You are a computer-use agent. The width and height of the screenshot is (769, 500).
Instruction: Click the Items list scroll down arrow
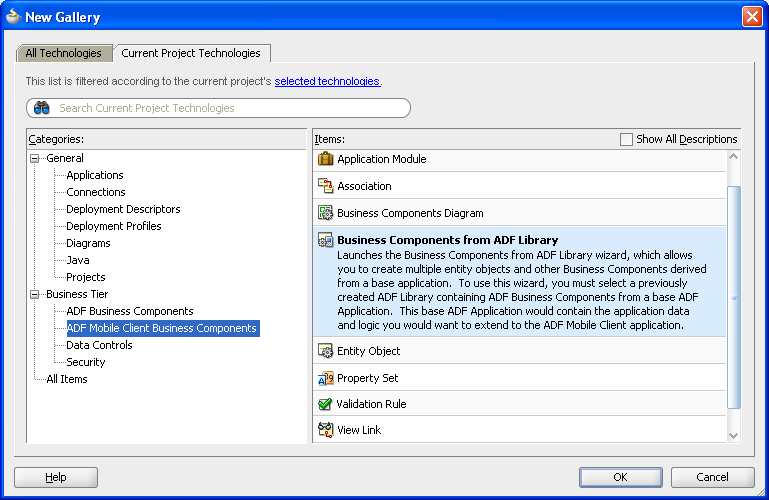pyautogui.click(x=734, y=436)
